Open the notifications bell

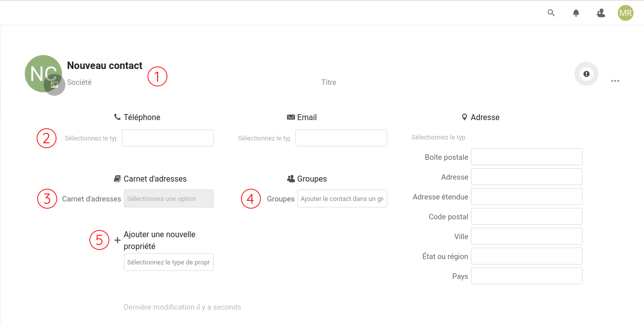coord(576,13)
